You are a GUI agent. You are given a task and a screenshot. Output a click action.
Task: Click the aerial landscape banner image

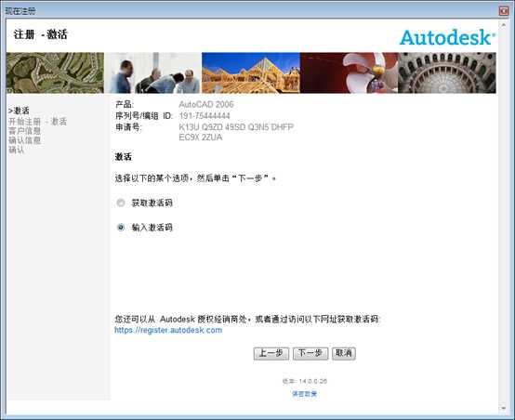pyautogui.click(x=55, y=72)
